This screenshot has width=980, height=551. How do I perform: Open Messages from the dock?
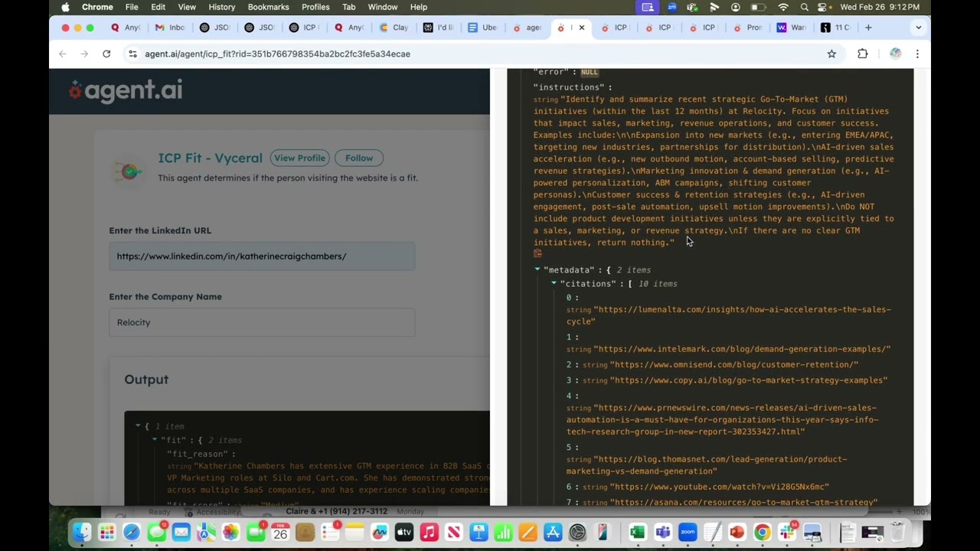[157, 532]
